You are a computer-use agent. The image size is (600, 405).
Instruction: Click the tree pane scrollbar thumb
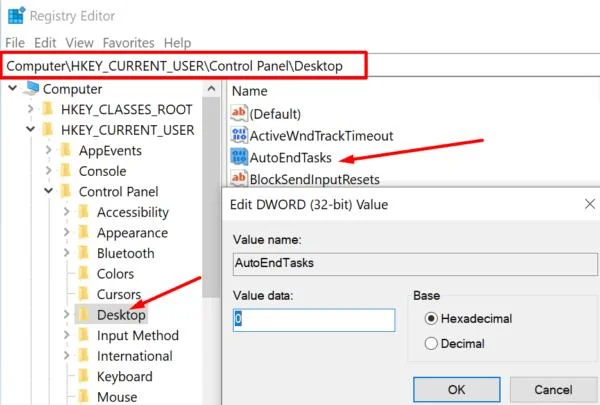211,197
